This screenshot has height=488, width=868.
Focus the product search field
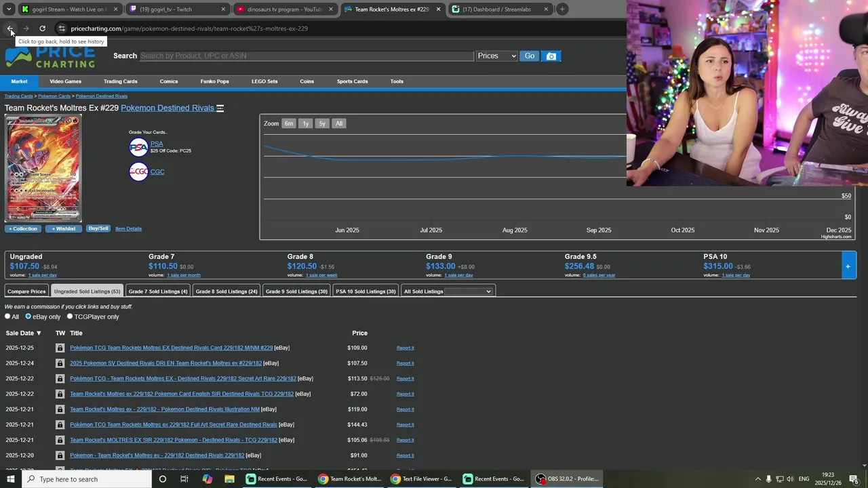[x=307, y=56]
